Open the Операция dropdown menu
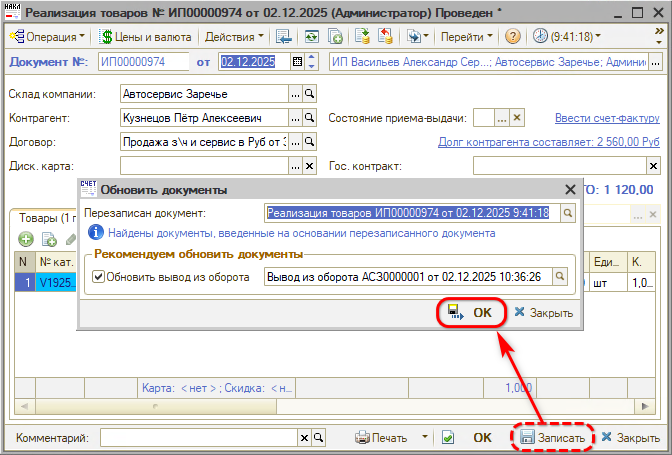 (46, 36)
